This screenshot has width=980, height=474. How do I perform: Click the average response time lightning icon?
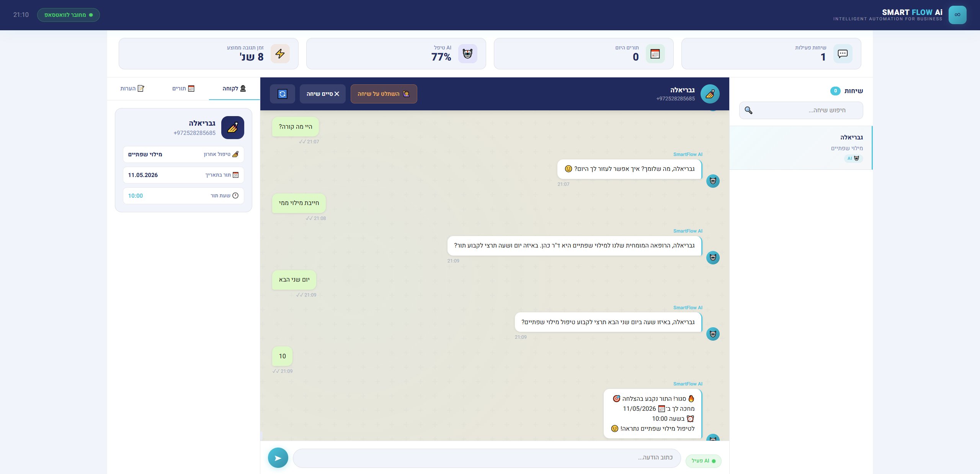tap(280, 54)
